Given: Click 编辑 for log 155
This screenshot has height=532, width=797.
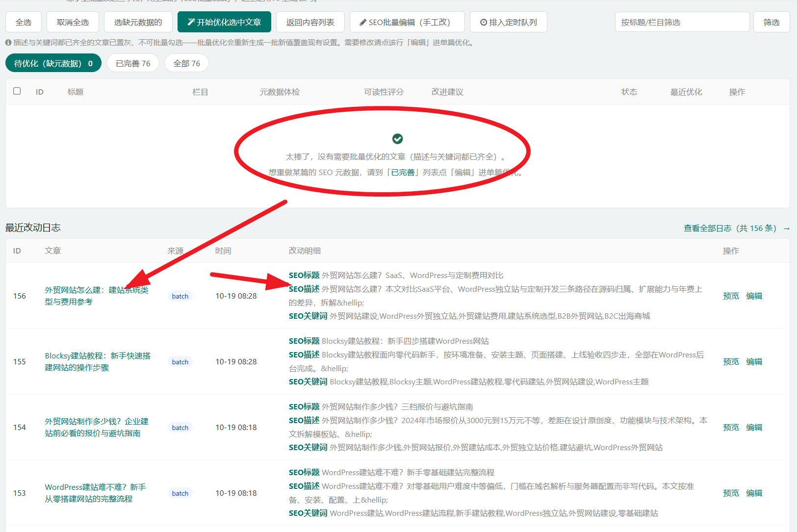Looking at the screenshot, I should pyautogui.click(x=754, y=362).
